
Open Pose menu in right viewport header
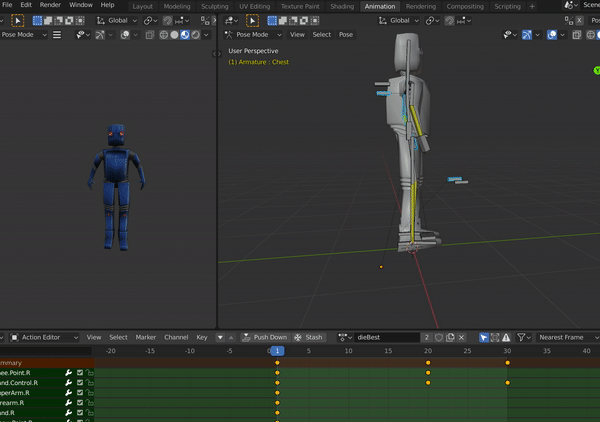[x=346, y=34]
